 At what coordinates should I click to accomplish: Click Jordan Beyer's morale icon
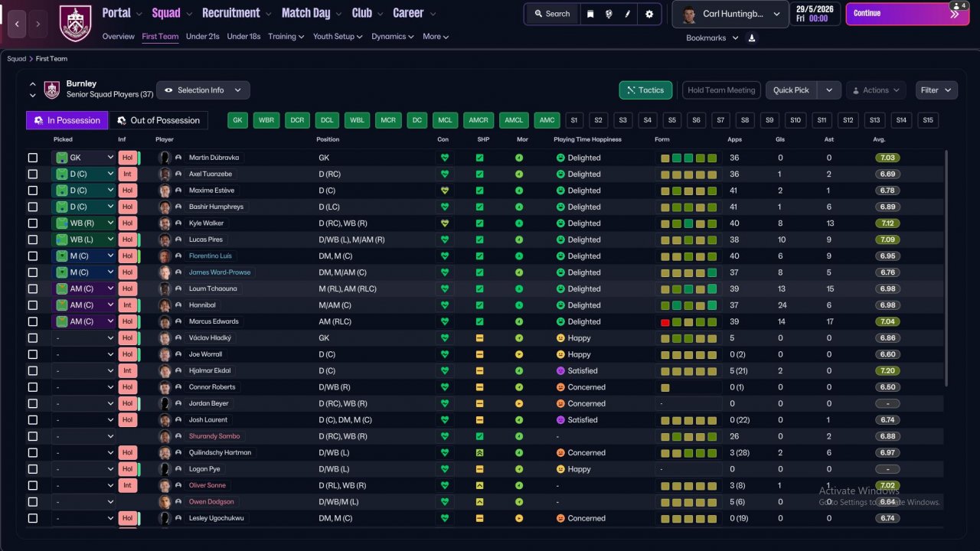coord(519,403)
